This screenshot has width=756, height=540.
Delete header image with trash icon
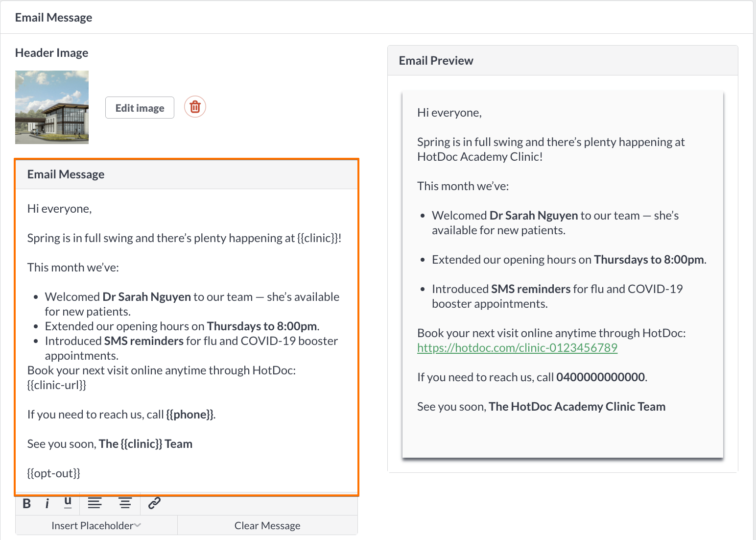click(x=195, y=106)
